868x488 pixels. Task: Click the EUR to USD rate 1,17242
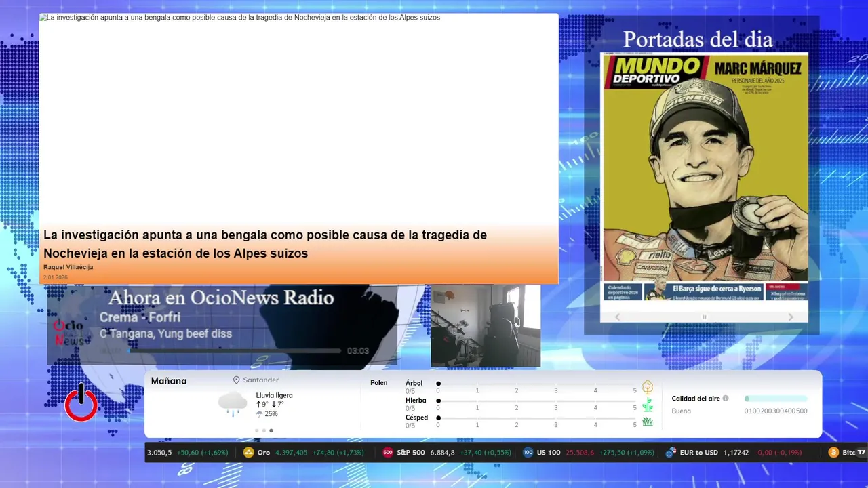pos(736,453)
